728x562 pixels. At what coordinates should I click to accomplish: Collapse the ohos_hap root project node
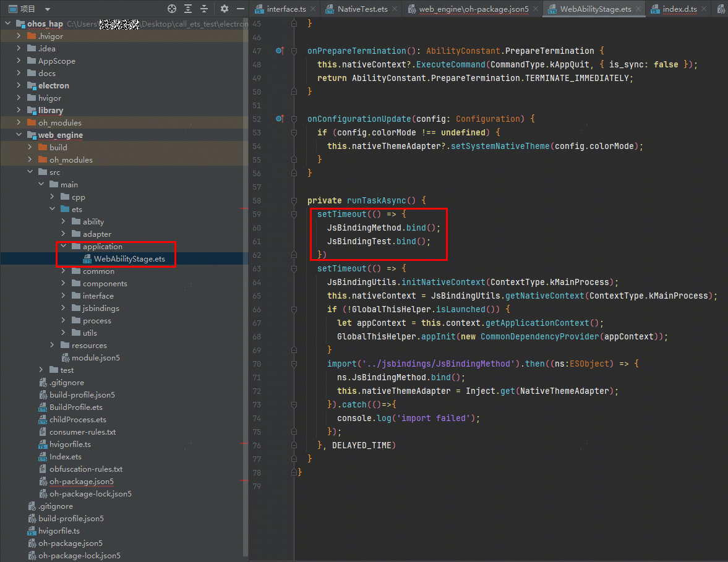[x=7, y=23]
